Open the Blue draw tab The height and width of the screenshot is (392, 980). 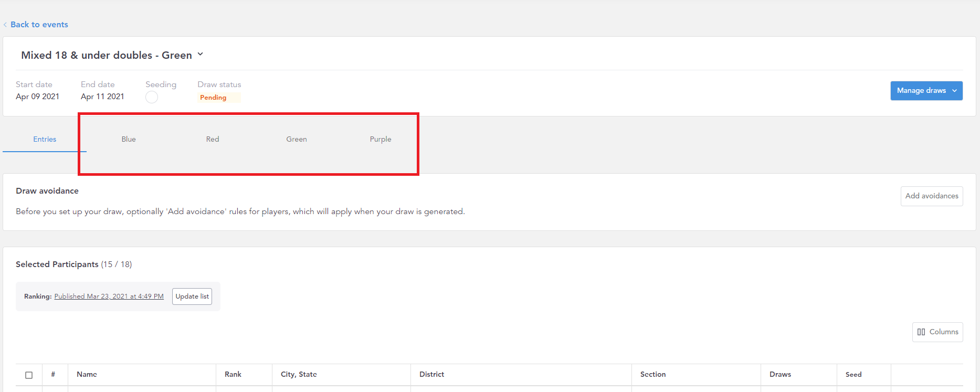coord(129,139)
